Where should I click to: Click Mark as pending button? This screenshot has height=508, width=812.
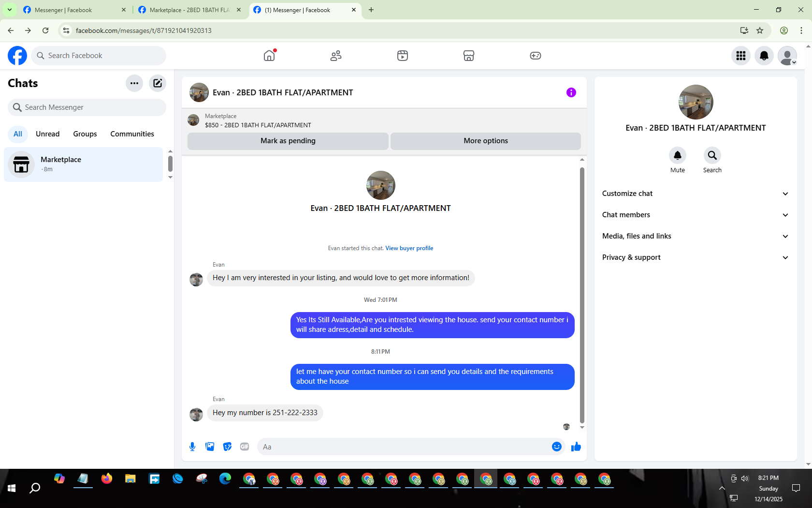pos(288,141)
